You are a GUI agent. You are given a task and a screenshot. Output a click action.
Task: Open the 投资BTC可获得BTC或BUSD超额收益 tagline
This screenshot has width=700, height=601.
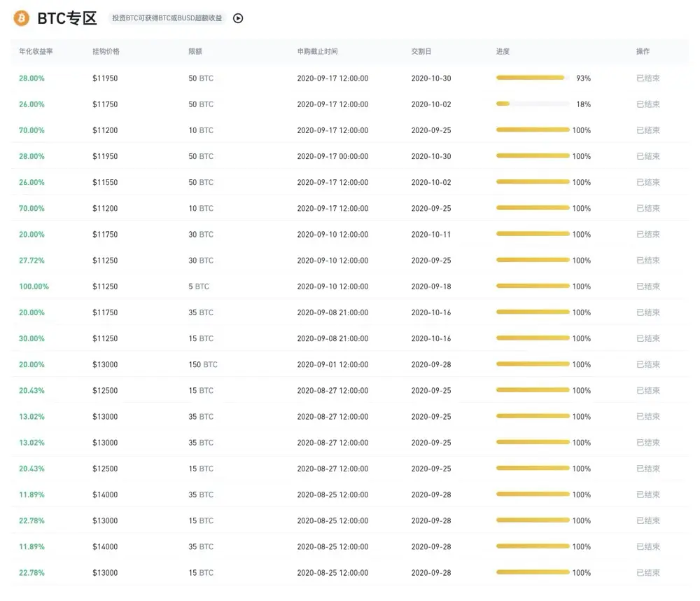coord(167,18)
